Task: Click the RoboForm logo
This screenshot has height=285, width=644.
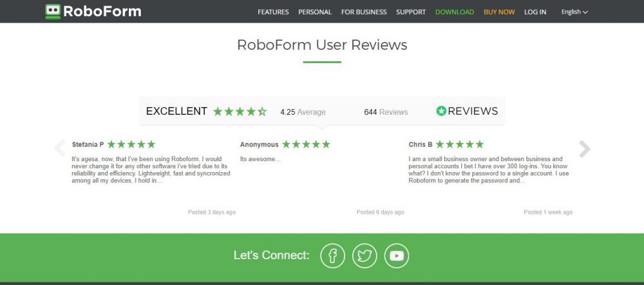Action: [93, 12]
